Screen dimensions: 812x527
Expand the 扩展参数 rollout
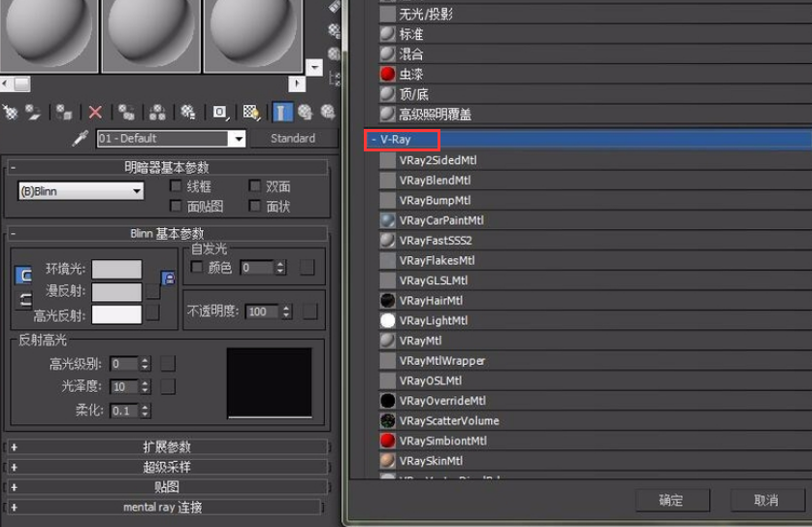[167, 446]
